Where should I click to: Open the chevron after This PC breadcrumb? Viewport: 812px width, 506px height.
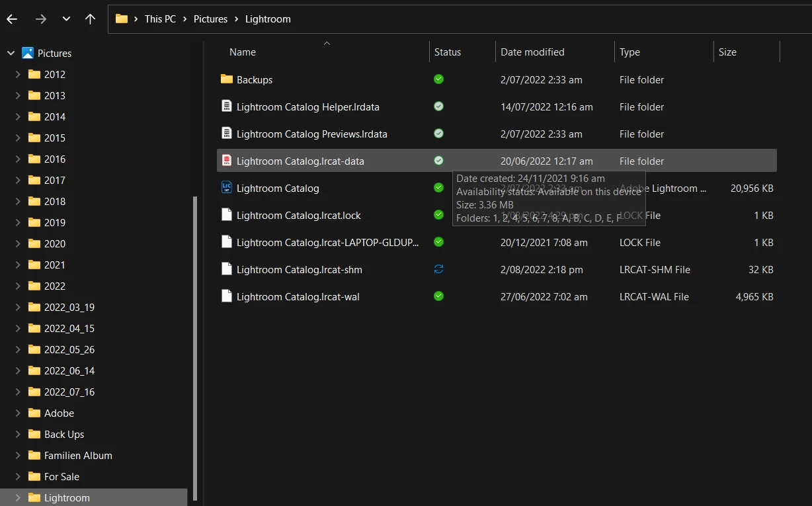(185, 19)
